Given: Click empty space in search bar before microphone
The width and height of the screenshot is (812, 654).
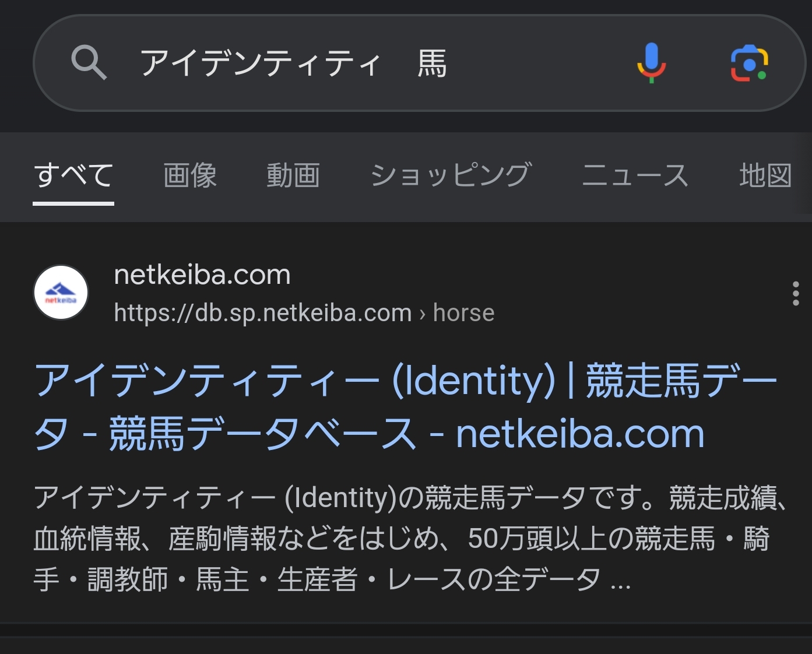Looking at the screenshot, I should coord(536,63).
